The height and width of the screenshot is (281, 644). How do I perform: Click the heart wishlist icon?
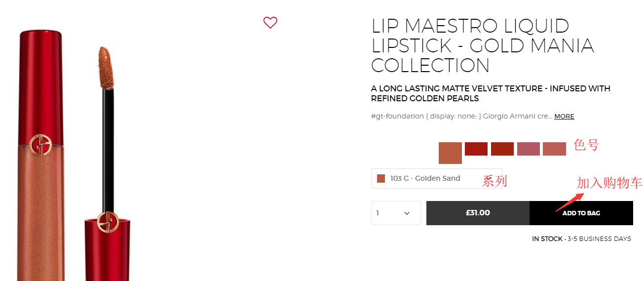pos(270,23)
